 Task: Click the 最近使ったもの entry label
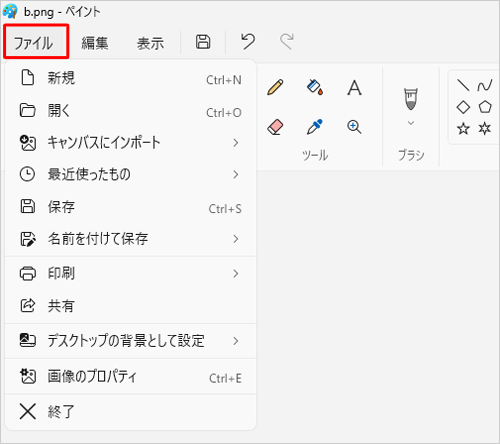[89, 174]
